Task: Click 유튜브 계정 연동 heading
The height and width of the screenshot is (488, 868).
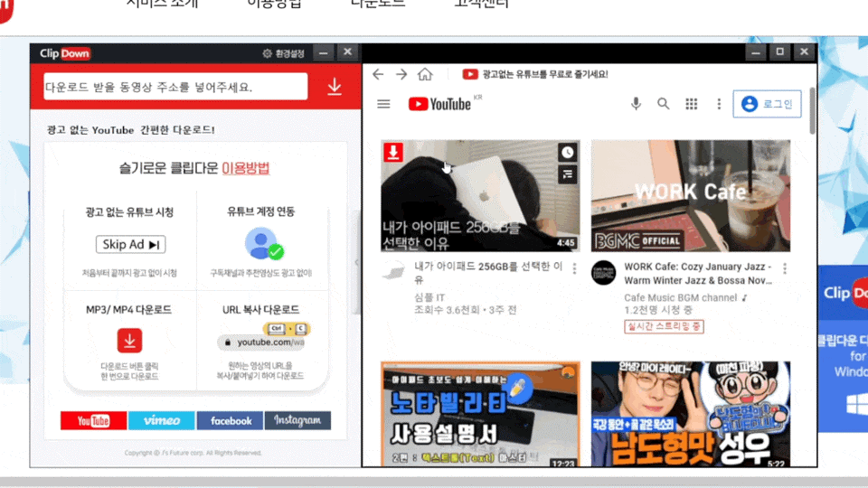Action: 260,211
